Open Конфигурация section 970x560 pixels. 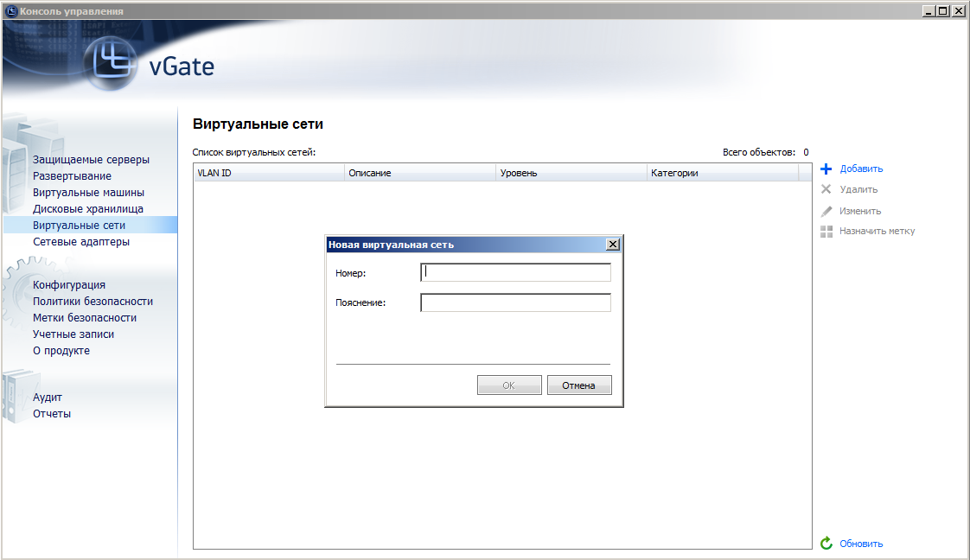[68, 285]
